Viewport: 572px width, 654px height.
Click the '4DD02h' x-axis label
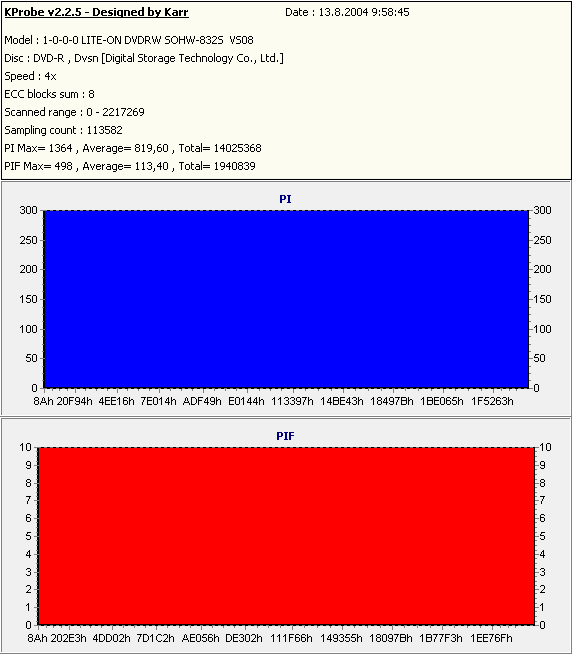tap(111, 638)
